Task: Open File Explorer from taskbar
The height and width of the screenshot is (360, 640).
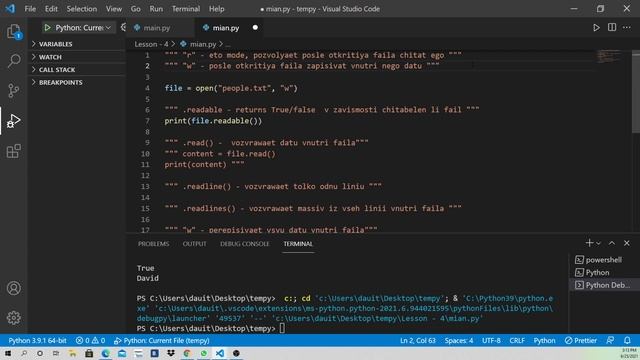Action: click(x=73, y=353)
